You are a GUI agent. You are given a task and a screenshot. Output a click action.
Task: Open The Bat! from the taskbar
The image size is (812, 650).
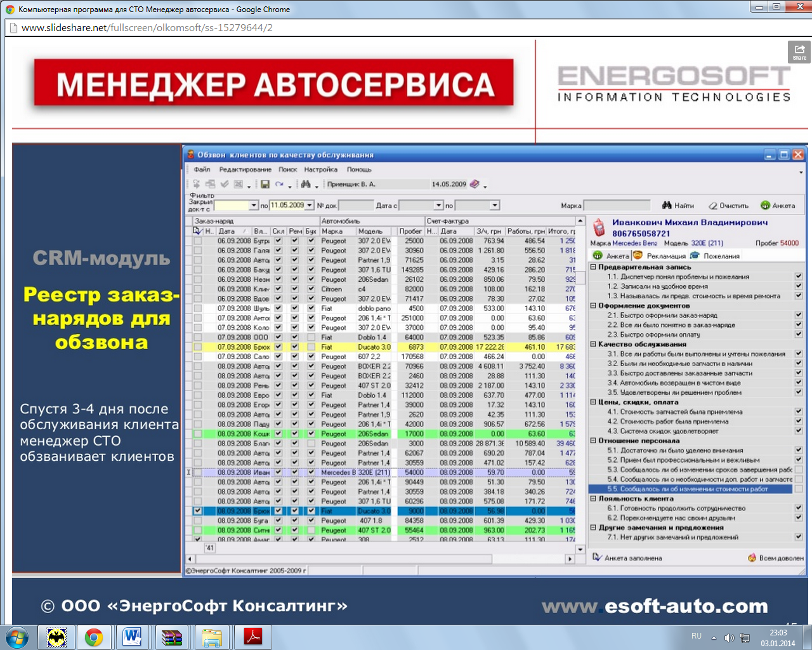pos(56,637)
